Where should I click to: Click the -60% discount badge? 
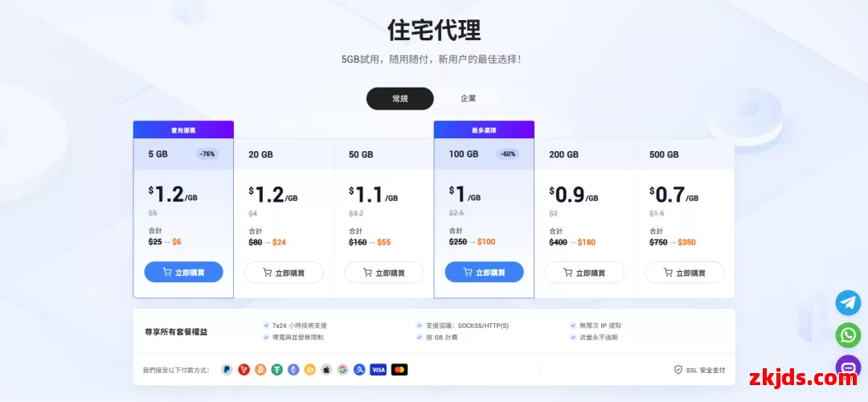(x=508, y=154)
